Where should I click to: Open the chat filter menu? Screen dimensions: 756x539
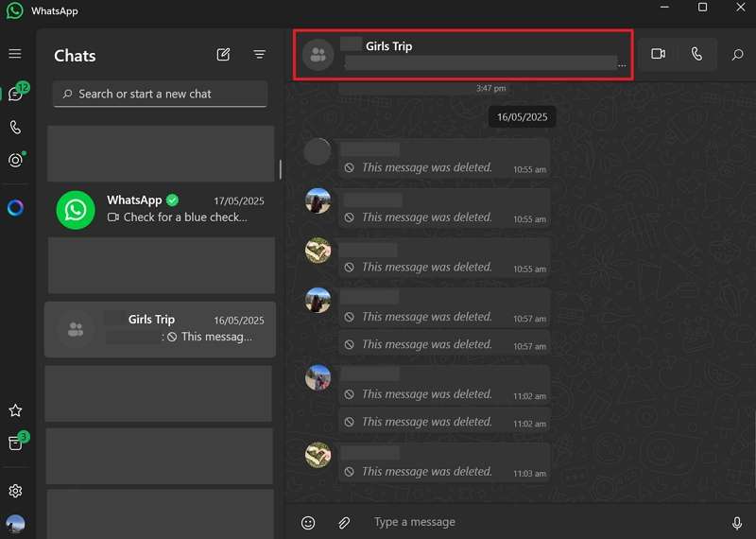[259, 55]
